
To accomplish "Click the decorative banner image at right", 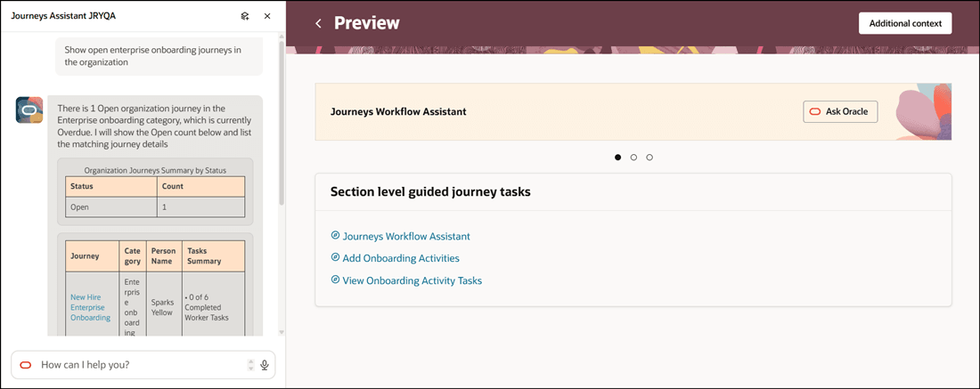I will coord(923,112).
